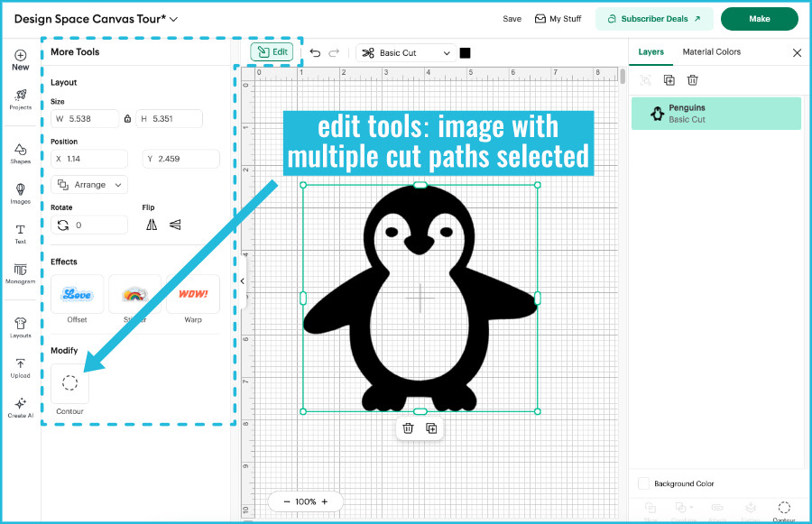Flip the image vertically
Viewport: 812px width, 524px height.
(175, 225)
